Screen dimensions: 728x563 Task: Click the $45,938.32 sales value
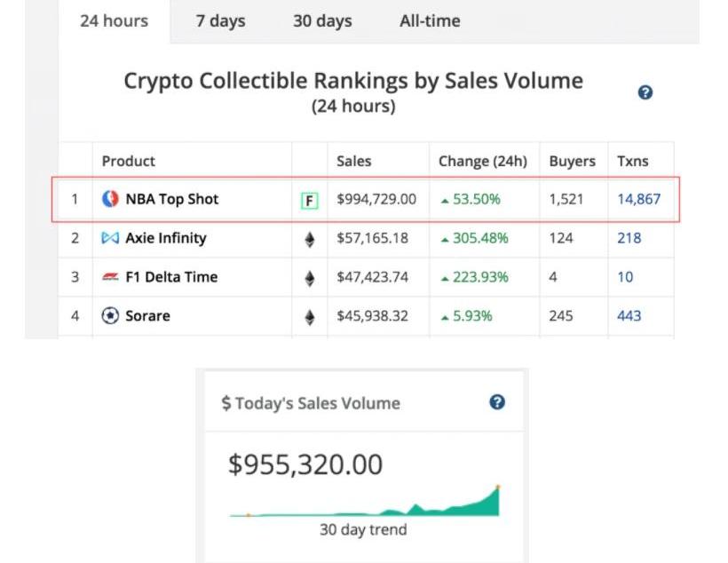pyautogui.click(x=372, y=316)
